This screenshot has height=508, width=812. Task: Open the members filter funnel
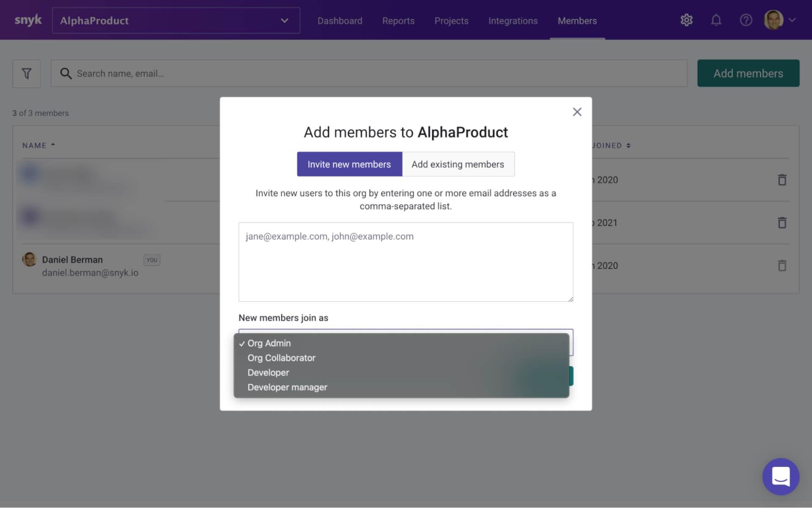[27, 74]
